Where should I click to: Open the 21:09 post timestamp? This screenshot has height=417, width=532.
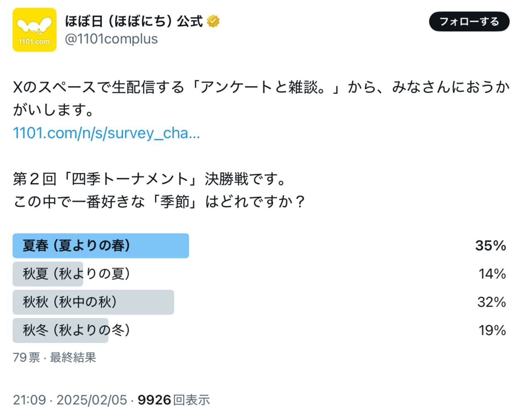click(x=29, y=400)
